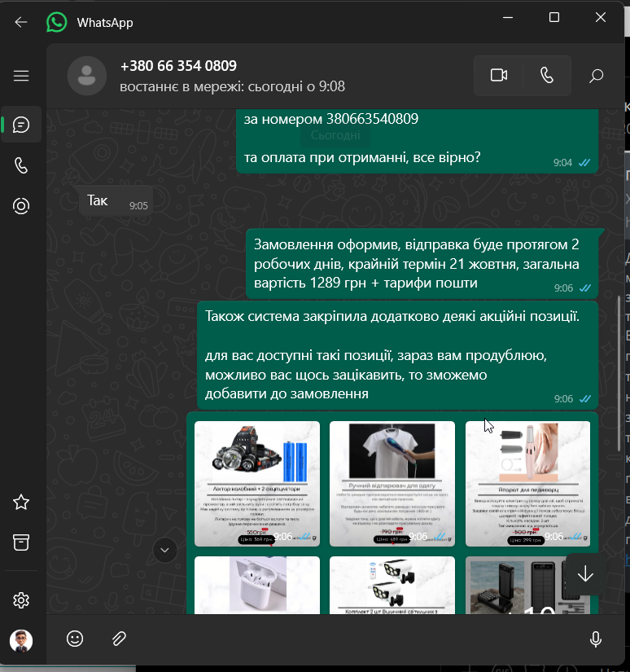Open the power bank product image
The width and height of the screenshot is (630, 672).
527,585
